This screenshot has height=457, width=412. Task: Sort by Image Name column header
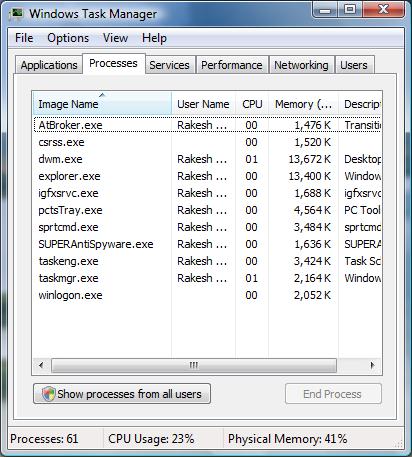(102, 104)
